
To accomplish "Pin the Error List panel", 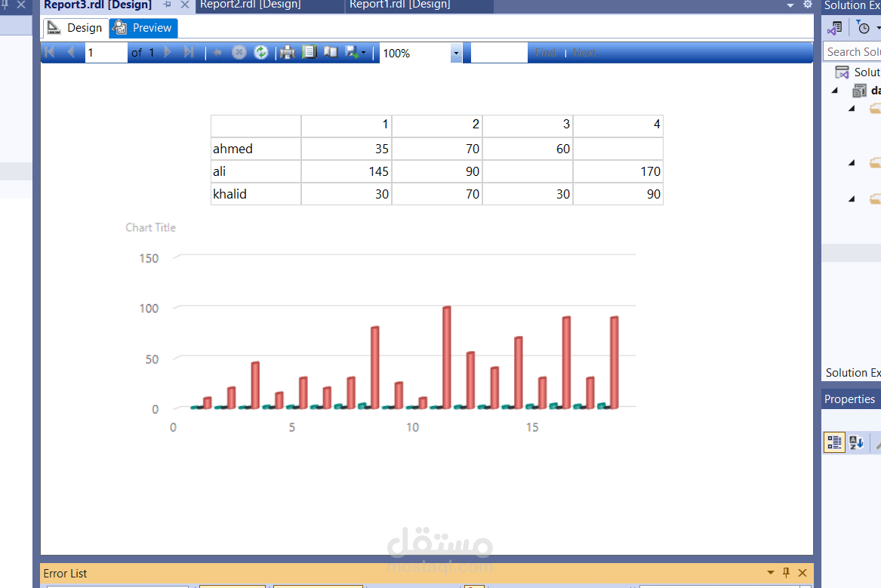I will [786, 573].
